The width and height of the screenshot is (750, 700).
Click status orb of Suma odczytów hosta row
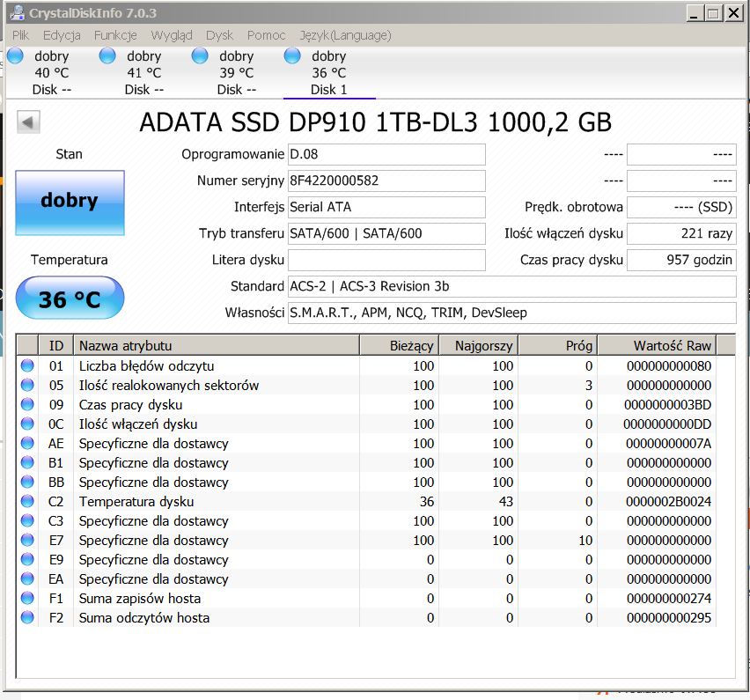pos(27,618)
